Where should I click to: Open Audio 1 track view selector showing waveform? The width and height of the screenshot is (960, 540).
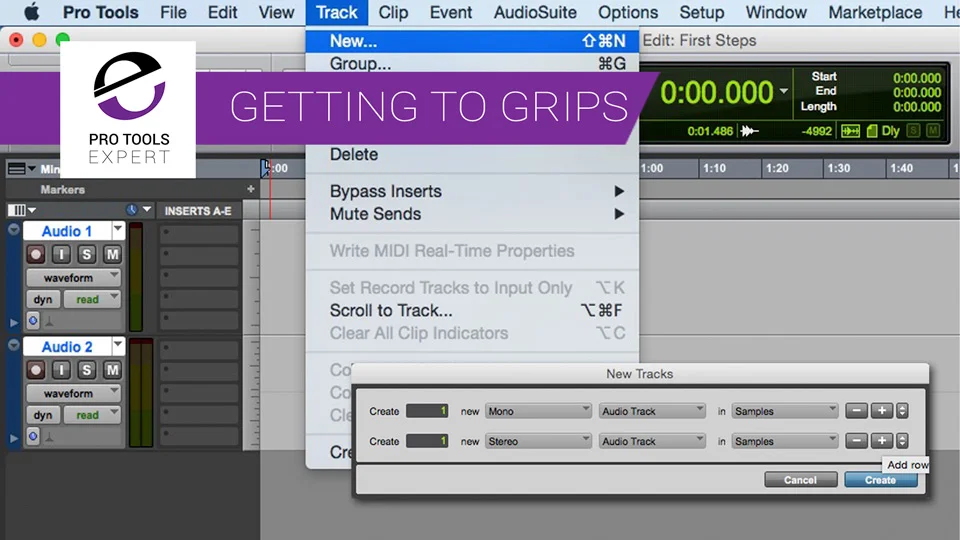[73, 277]
